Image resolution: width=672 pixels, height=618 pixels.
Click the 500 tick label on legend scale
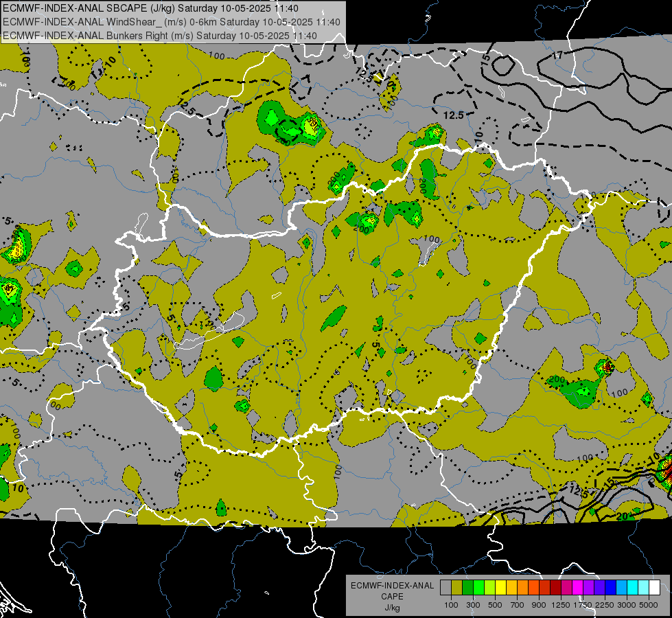tap(495, 605)
